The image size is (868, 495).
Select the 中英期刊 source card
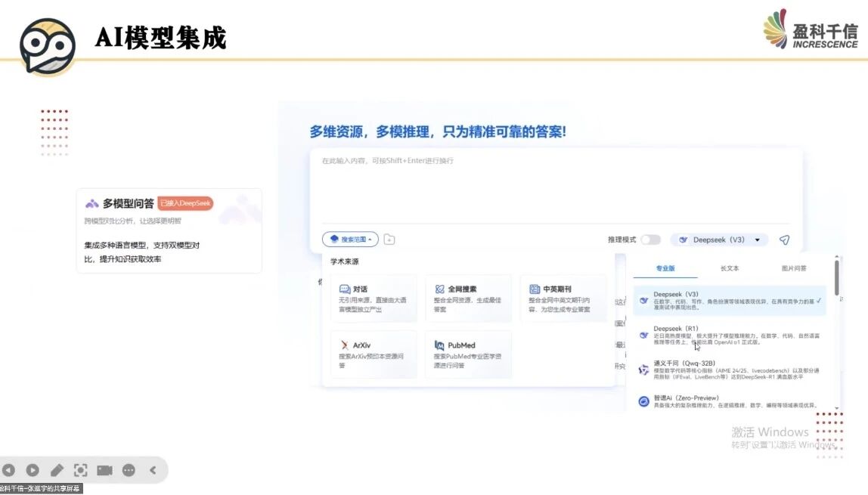click(563, 299)
